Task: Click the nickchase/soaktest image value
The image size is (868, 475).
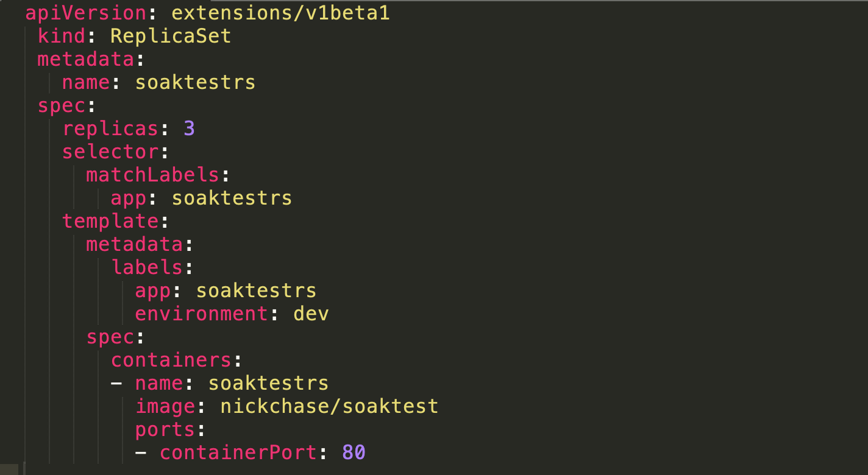Action: coord(329,406)
